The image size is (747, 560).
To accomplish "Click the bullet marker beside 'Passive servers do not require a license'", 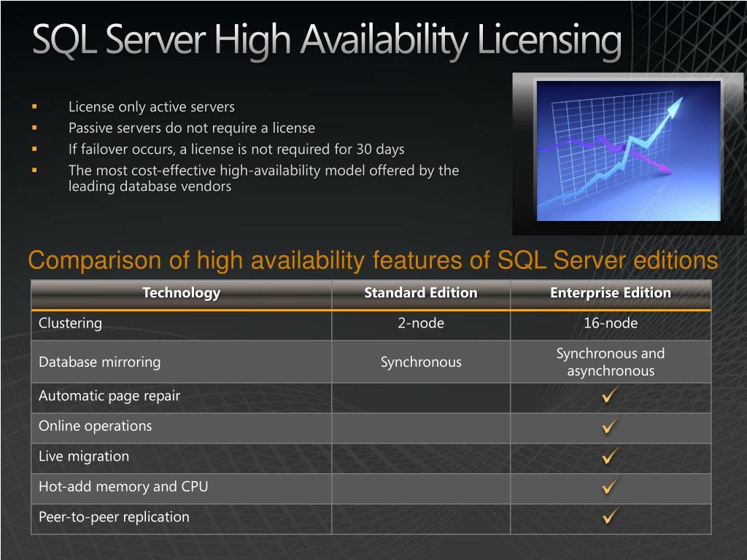I will point(34,127).
